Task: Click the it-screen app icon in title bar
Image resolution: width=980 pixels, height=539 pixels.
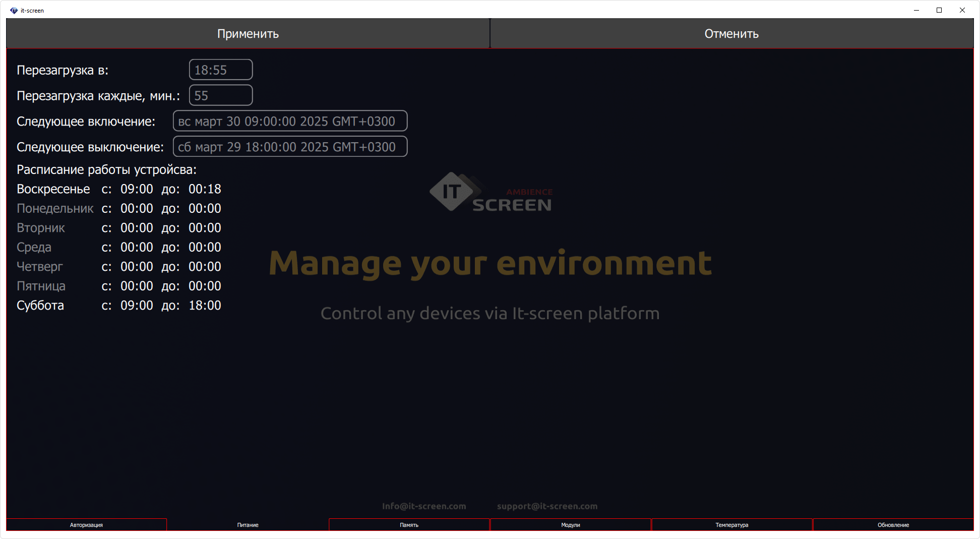Action: click(x=14, y=11)
